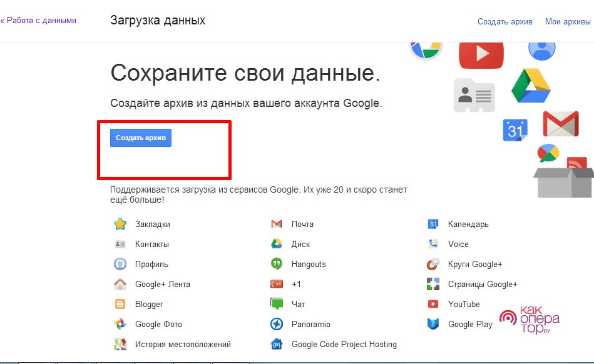Screen dimensions: 594x364
Task: Click the Panoramio compass icon
Action: (x=277, y=324)
